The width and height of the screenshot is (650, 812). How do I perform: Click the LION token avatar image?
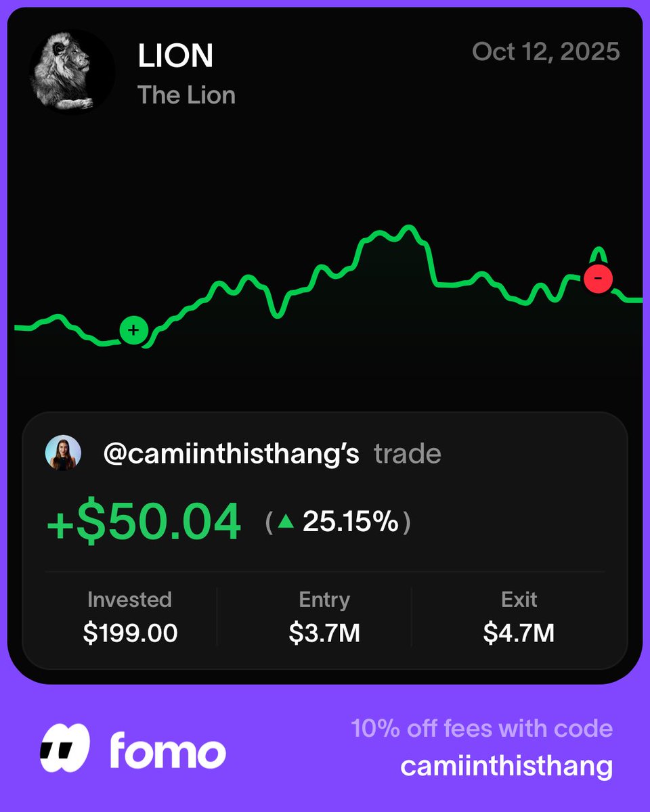coord(71,72)
